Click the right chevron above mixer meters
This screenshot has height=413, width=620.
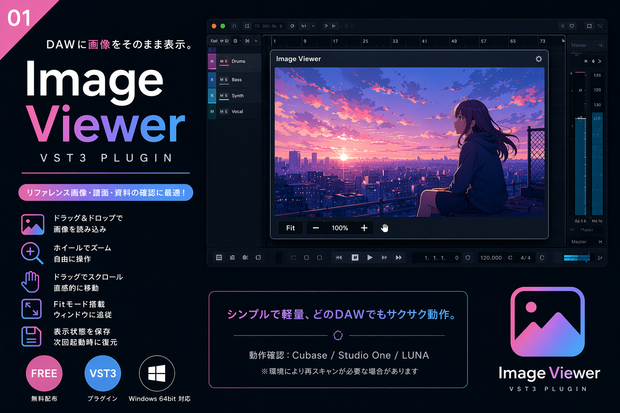click(x=599, y=61)
